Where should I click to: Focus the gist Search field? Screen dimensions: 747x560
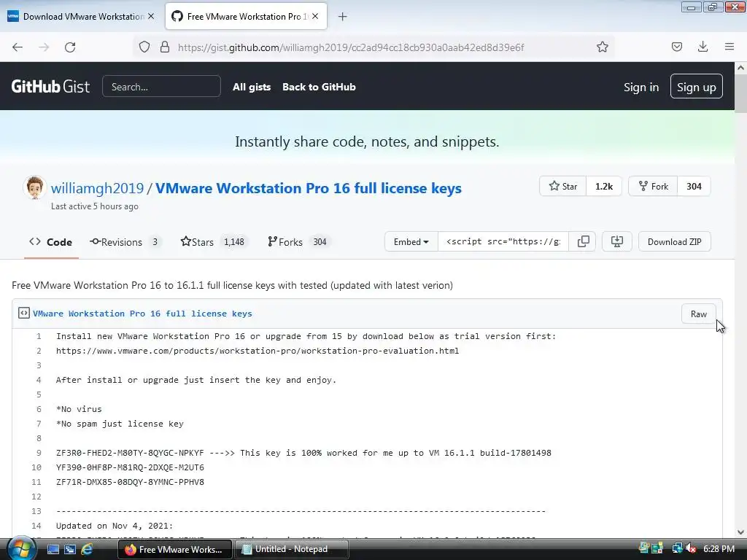click(x=161, y=87)
